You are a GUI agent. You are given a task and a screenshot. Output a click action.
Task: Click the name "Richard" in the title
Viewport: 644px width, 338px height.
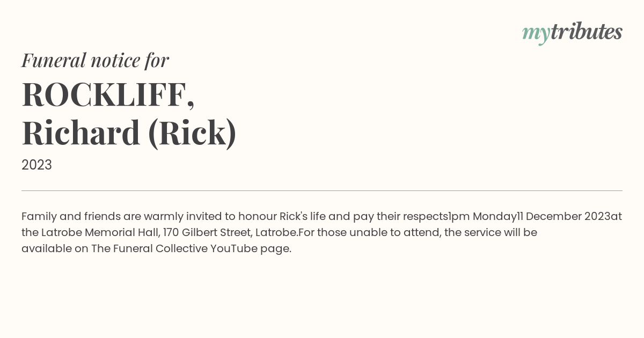pyautogui.click(x=80, y=133)
